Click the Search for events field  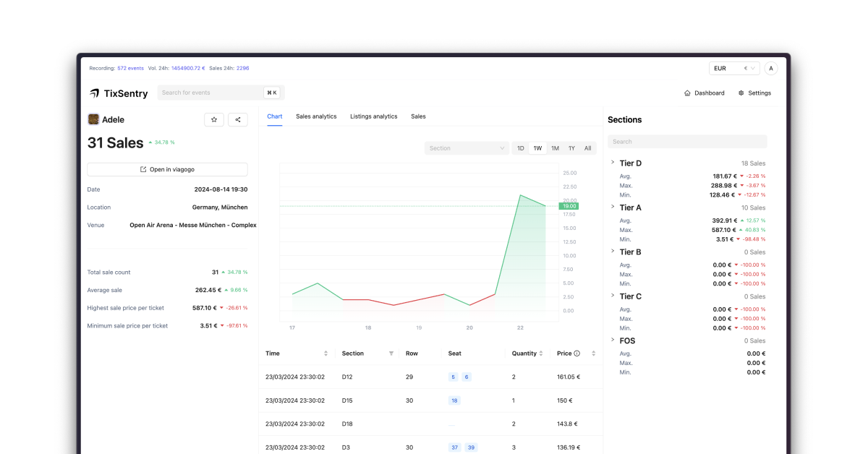[210, 93]
